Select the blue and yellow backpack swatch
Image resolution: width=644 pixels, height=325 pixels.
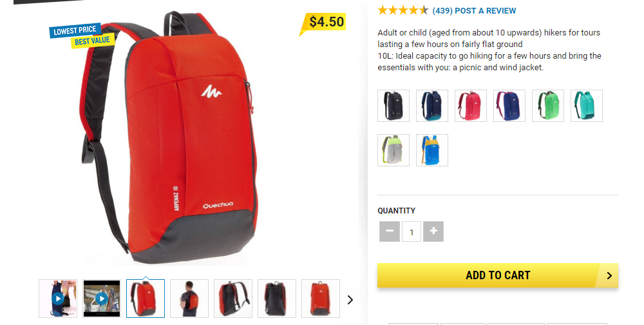pyautogui.click(x=432, y=150)
